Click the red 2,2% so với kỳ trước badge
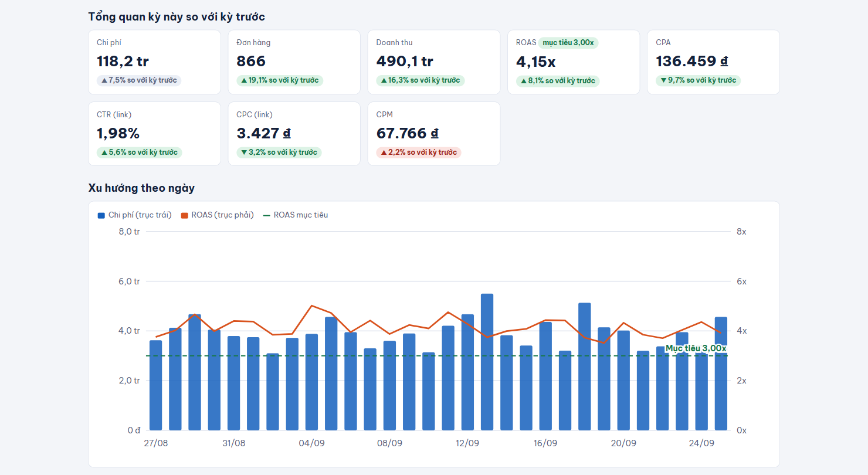The width and height of the screenshot is (868, 475). [x=419, y=152]
